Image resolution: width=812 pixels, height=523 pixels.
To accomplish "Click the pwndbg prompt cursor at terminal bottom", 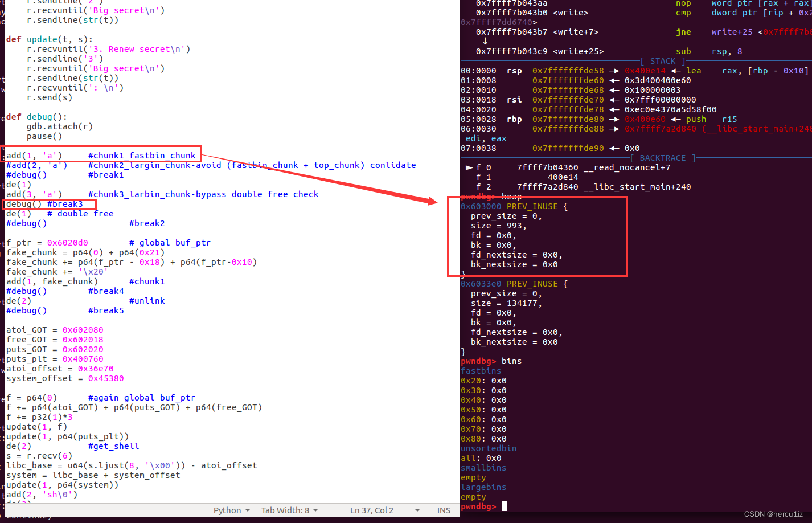I will coord(504,506).
